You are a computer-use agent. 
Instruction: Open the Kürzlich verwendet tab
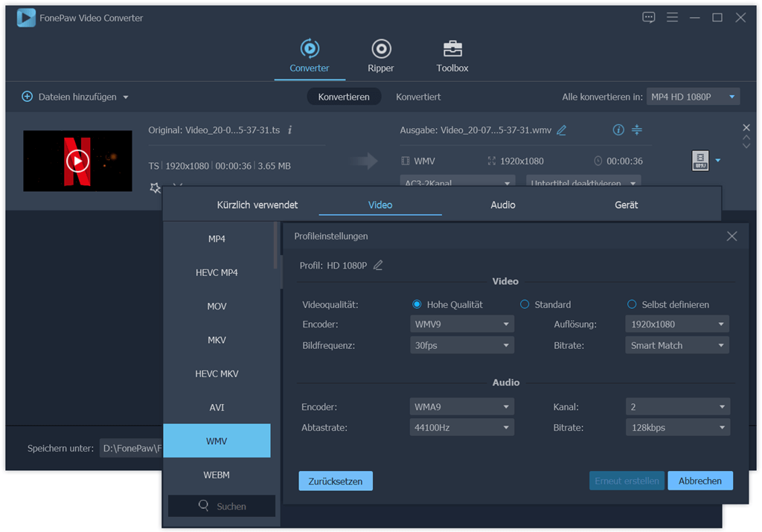(x=257, y=205)
